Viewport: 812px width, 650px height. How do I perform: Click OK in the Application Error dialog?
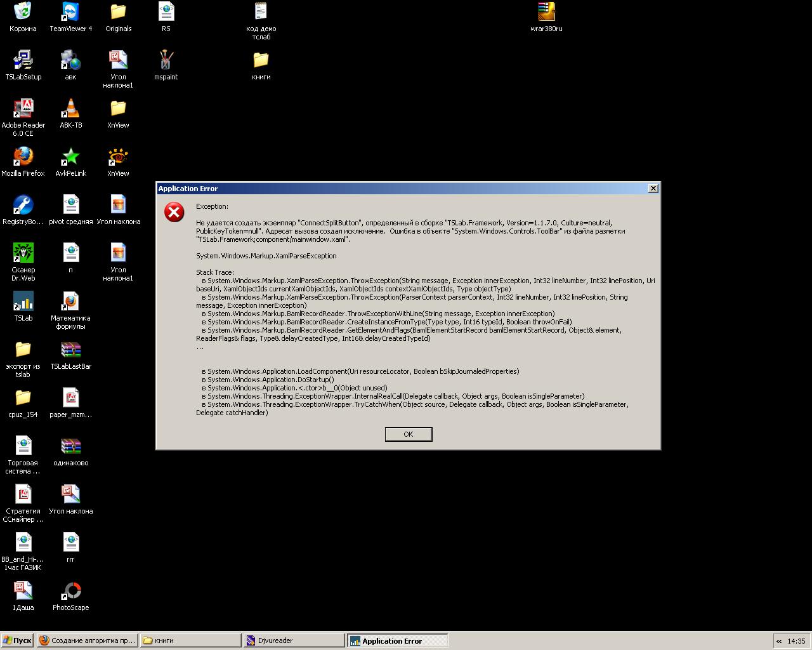(409, 434)
